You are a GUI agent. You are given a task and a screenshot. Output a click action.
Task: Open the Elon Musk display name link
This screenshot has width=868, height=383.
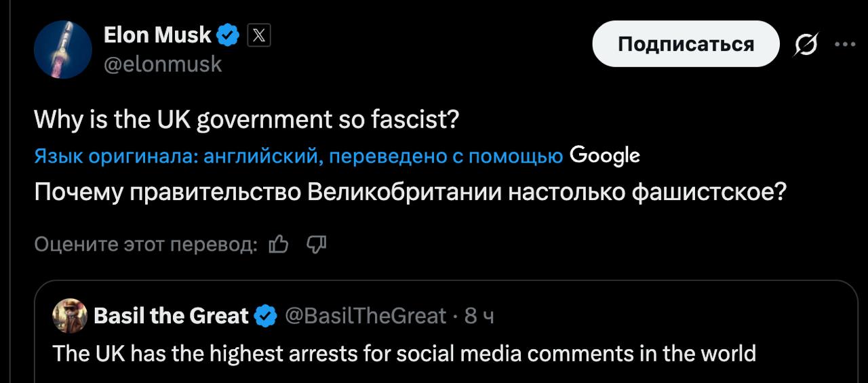click(157, 35)
